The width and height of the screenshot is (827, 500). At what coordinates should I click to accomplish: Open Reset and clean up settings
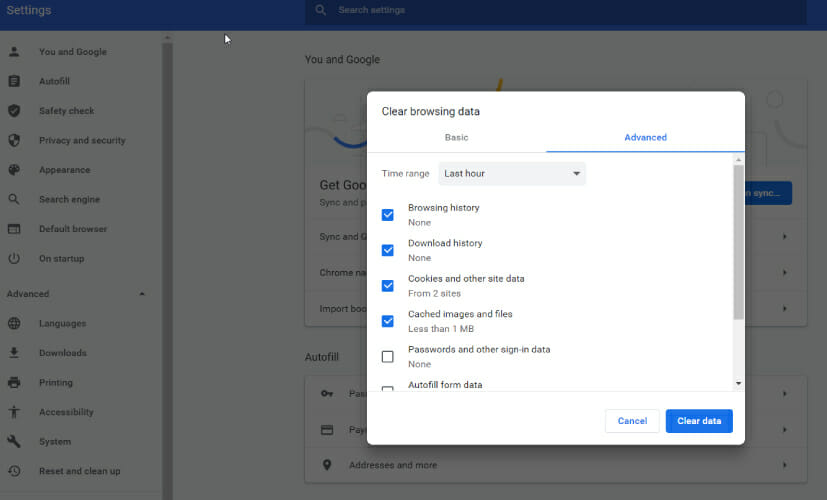(79, 471)
